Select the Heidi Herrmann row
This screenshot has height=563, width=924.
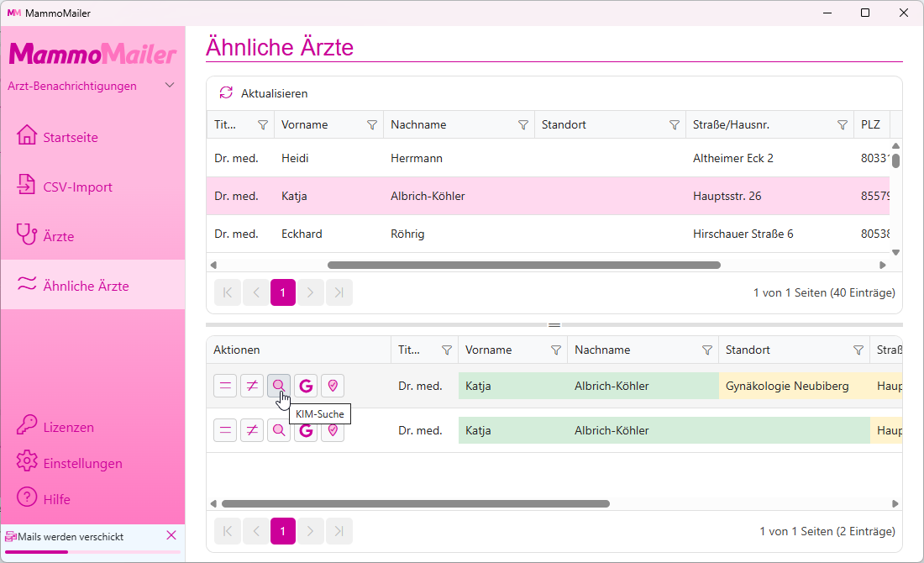548,158
